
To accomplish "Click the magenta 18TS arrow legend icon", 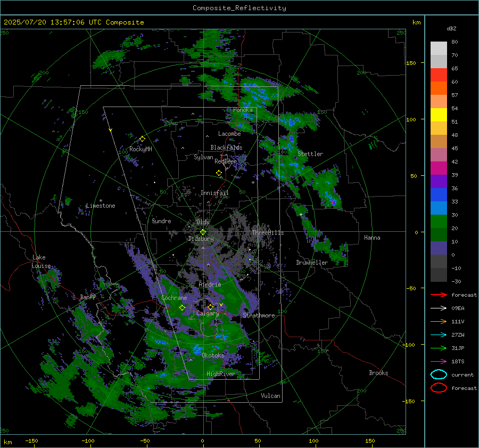I will [x=439, y=362].
